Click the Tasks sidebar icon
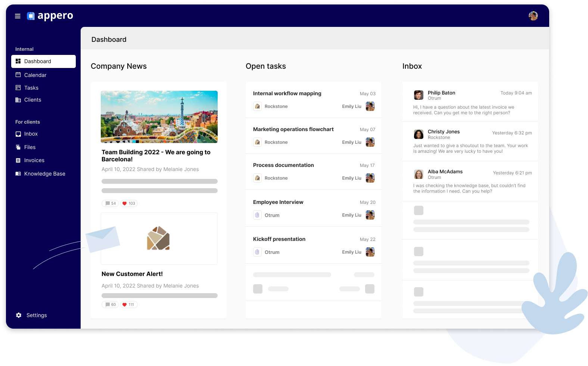588x366 pixels. coord(18,87)
